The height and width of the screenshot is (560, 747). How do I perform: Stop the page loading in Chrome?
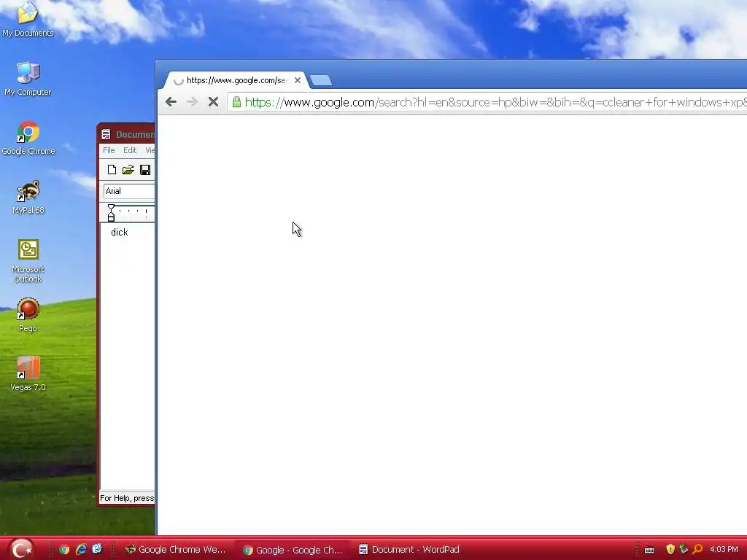click(213, 101)
